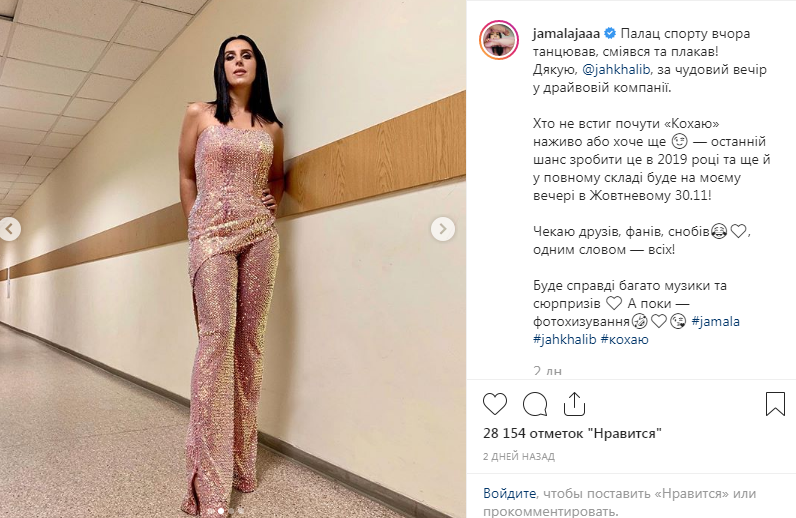Click the verified badge next to jamalajaaa

[x=610, y=34]
